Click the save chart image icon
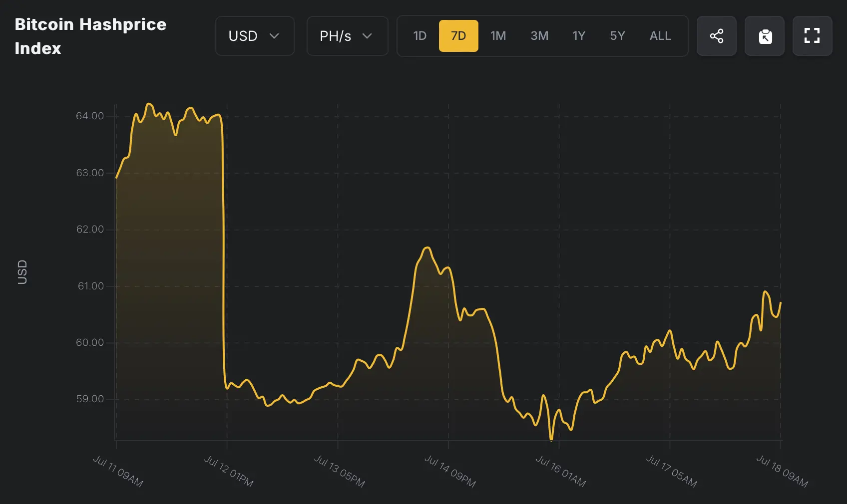The image size is (847, 504). coord(765,36)
